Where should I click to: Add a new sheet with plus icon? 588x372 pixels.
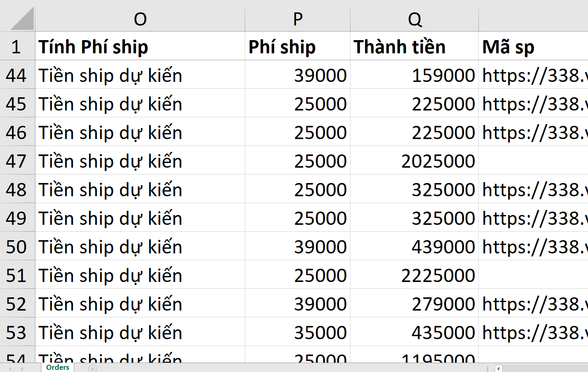pyautogui.click(x=93, y=368)
